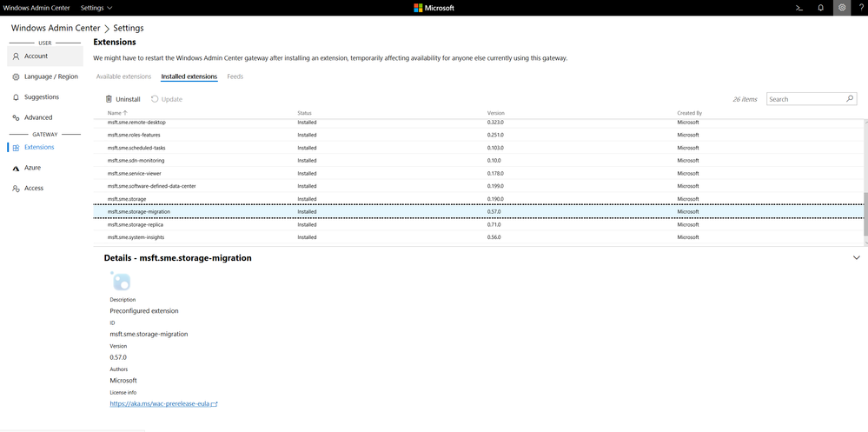Select the Advanced gears icon

(x=16, y=117)
